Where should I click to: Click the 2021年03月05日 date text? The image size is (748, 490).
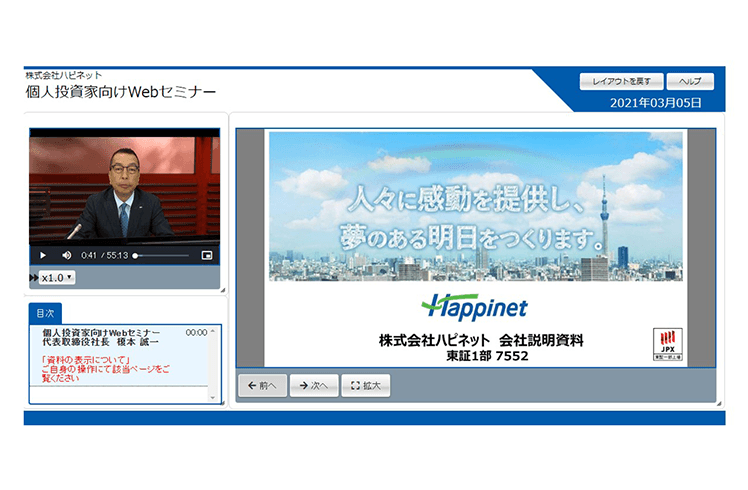[655, 103]
